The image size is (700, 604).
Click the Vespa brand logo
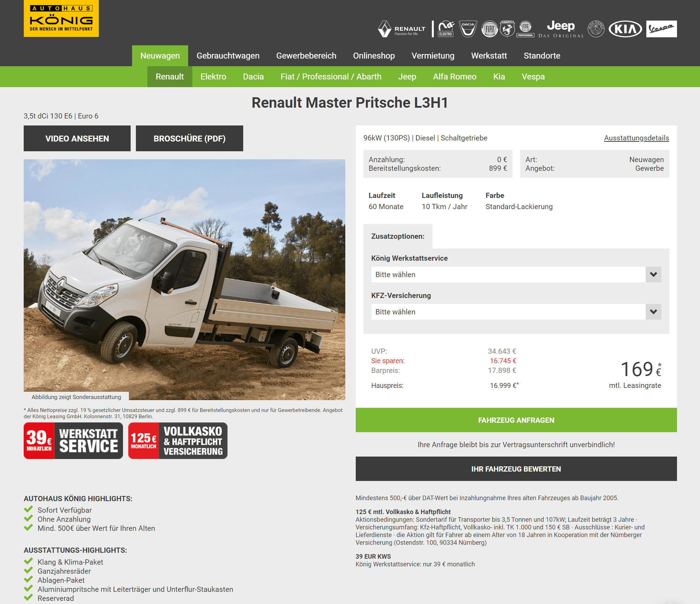tap(661, 29)
